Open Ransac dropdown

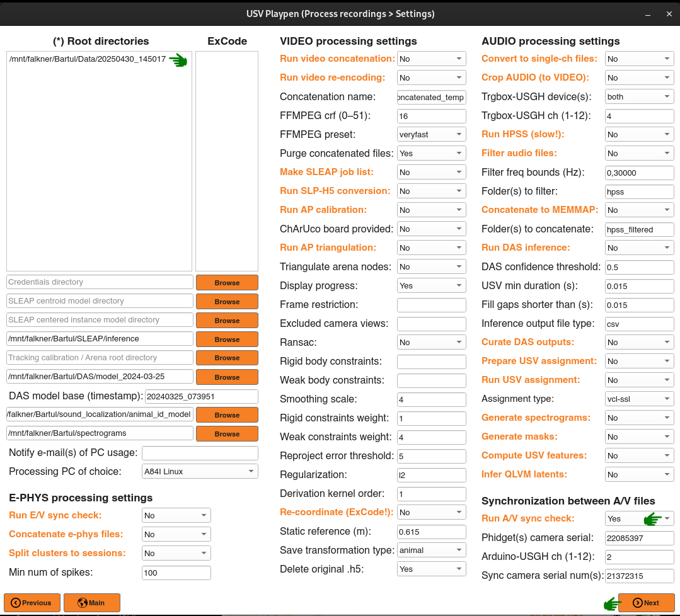point(432,342)
